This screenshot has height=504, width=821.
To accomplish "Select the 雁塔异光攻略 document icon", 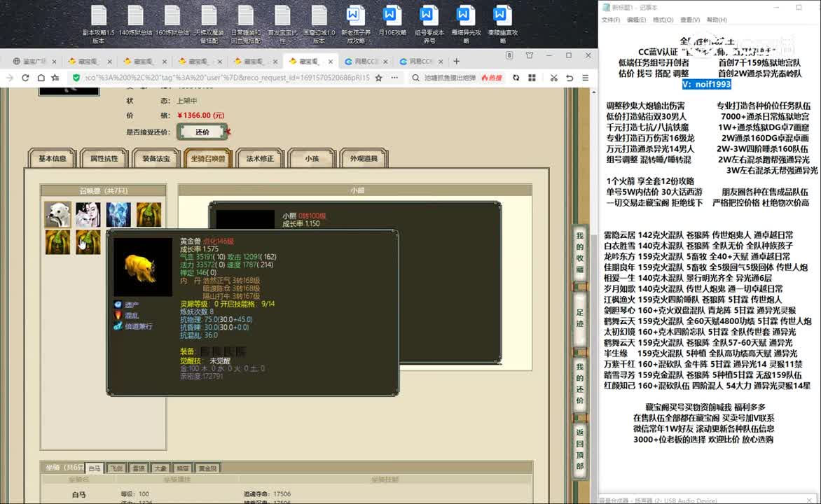I will (466, 24).
